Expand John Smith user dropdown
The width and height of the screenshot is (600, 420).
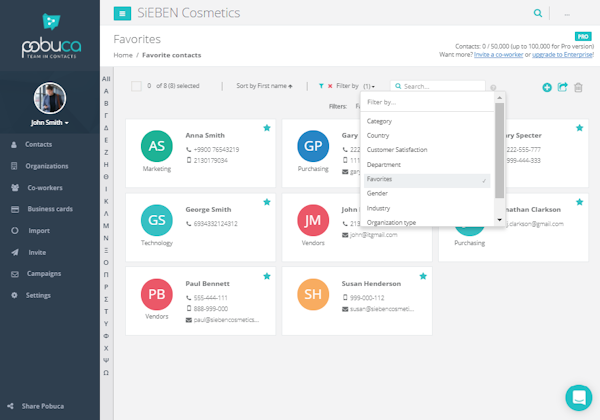[50, 122]
